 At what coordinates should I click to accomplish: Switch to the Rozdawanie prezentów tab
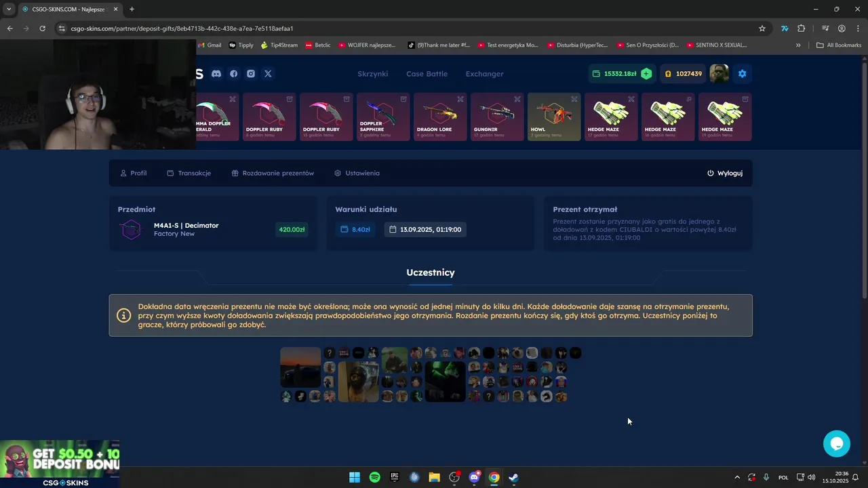273,173
